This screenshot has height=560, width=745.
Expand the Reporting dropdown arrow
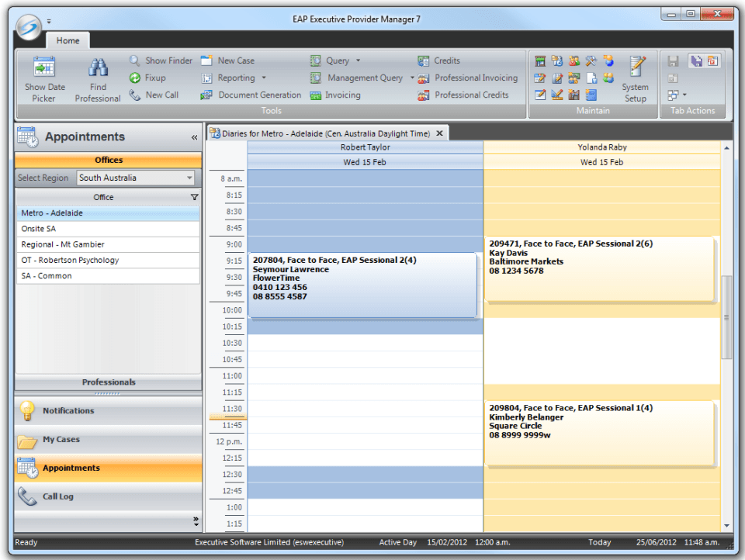(x=264, y=78)
